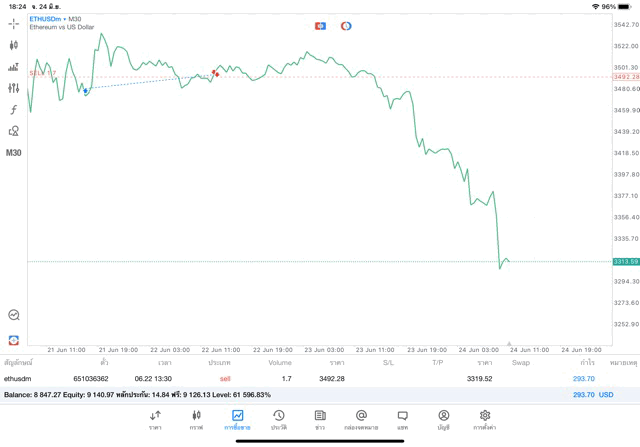The width and height of the screenshot is (640, 447).
Task: Open the Settings (การตั้งค่า) tab
Action: tap(485, 420)
